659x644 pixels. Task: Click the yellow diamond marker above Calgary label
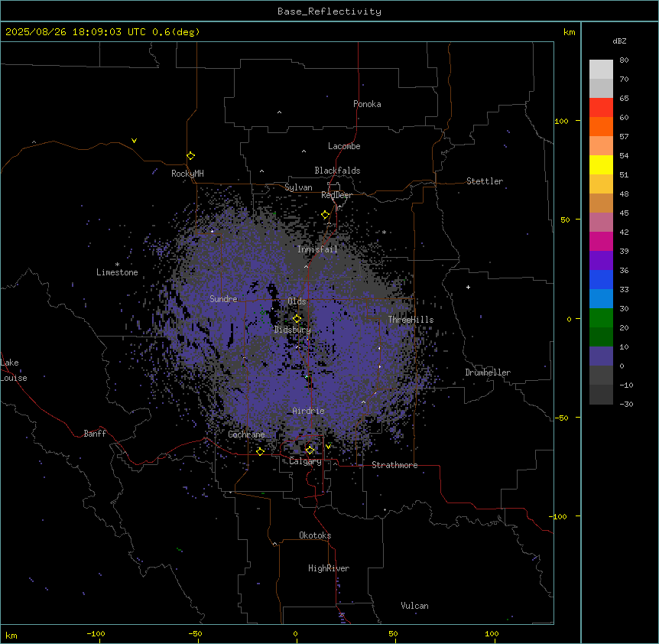point(310,450)
